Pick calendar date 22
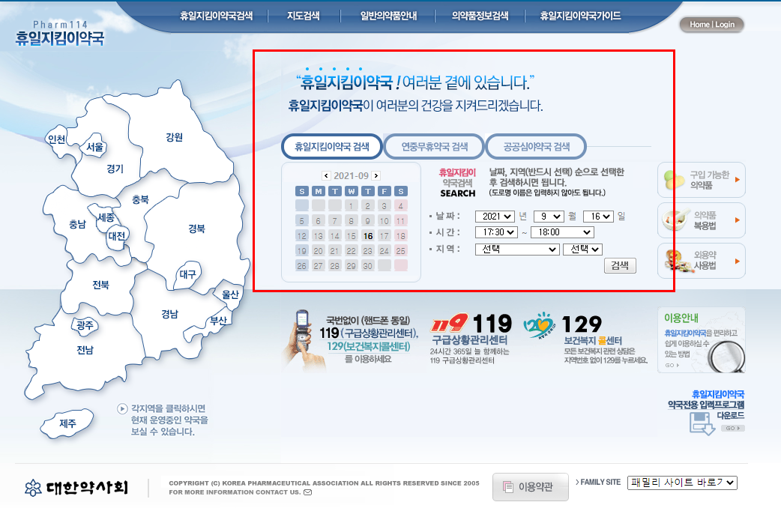The height and width of the screenshot is (532, 781). [352, 250]
